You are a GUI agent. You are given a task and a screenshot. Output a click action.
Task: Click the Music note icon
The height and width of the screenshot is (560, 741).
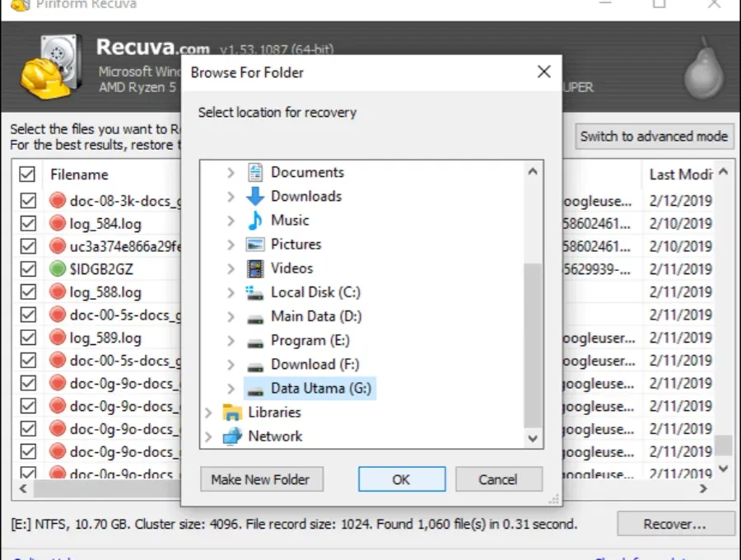pos(255,220)
